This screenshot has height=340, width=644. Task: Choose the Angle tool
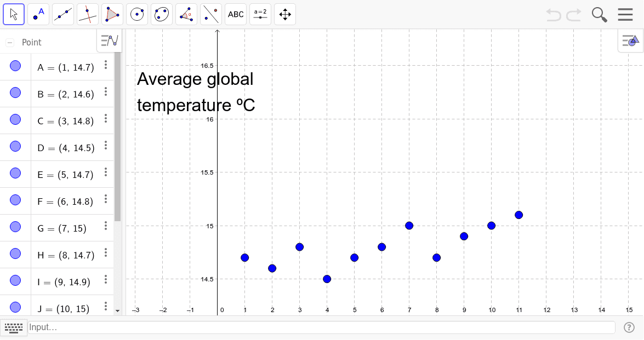click(x=186, y=14)
